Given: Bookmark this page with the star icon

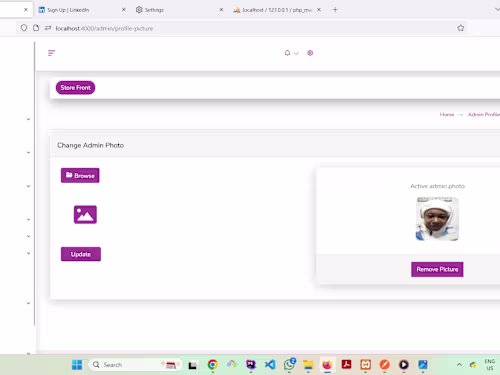Looking at the screenshot, I should tap(461, 28).
